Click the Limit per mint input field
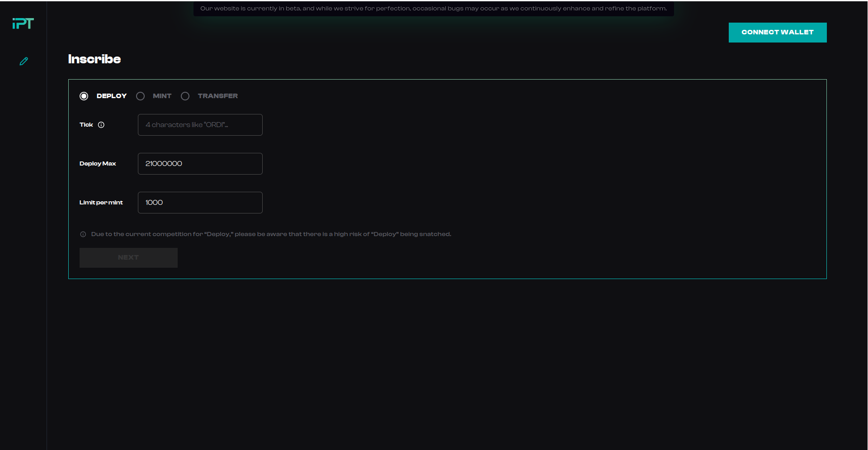Viewport: 868px width, 450px height. (200, 203)
